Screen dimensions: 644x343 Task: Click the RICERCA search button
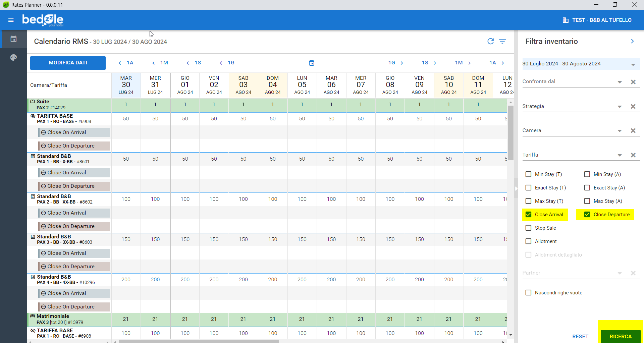click(621, 336)
